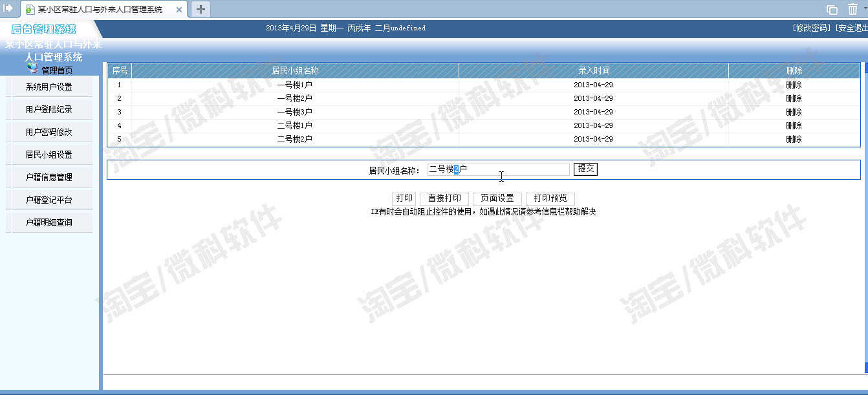Click the 居民小组名称 input field
868x395 pixels.
pos(498,169)
